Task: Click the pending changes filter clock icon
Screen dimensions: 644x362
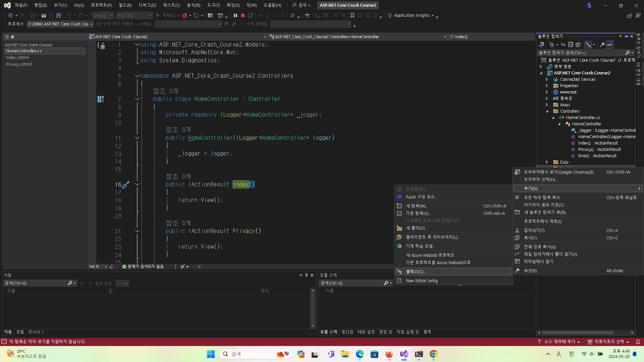Action: (551, 45)
